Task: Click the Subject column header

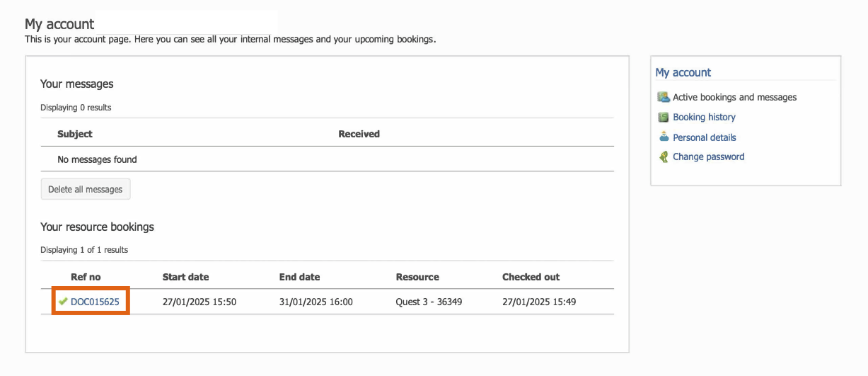Action: (x=75, y=134)
